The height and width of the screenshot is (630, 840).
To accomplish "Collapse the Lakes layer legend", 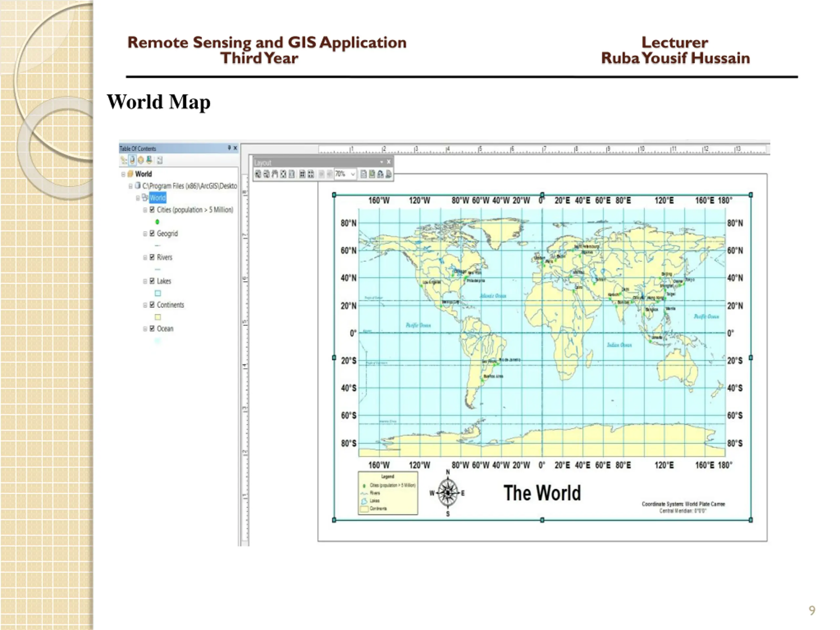I will pos(145,282).
